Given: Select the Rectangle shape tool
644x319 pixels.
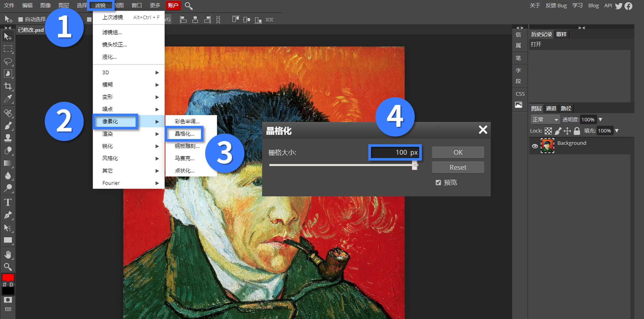Looking at the screenshot, I should [8, 241].
